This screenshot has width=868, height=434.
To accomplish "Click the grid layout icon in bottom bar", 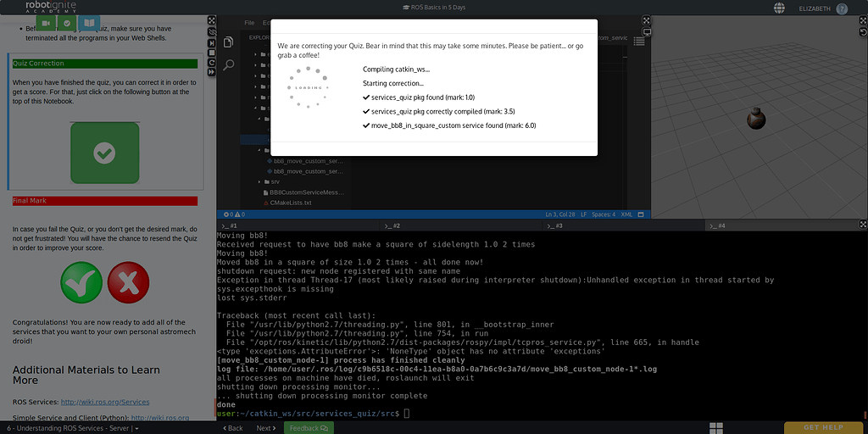I will pyautogui.click(x=716, y=428).
